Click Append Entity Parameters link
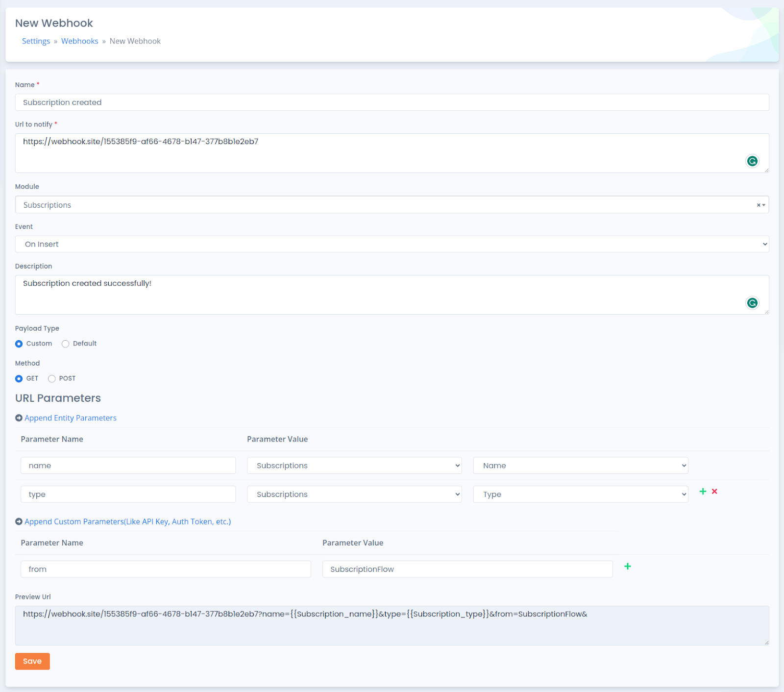The height and width of the screenshot is (692, 784). point(71,418)
